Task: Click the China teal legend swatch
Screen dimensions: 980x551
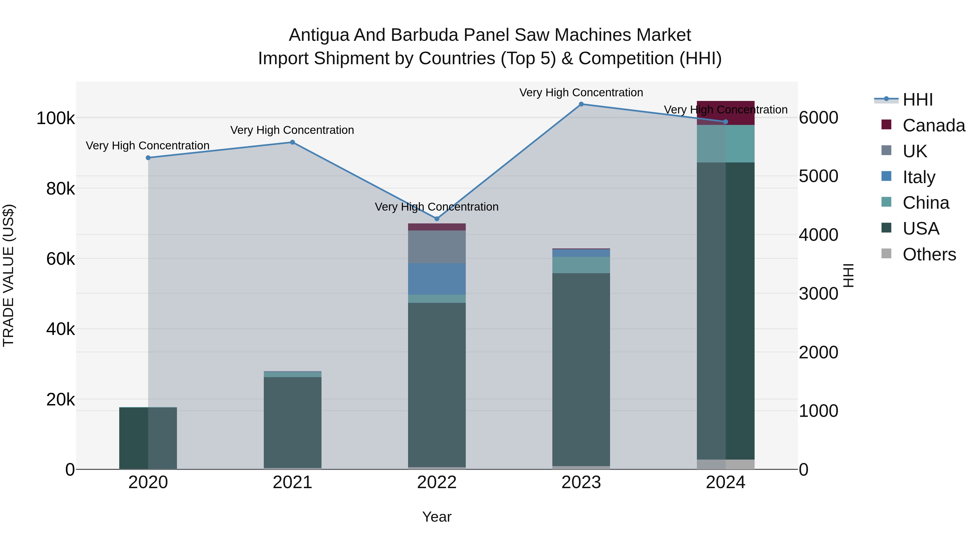Action: [x=886, y=202]
